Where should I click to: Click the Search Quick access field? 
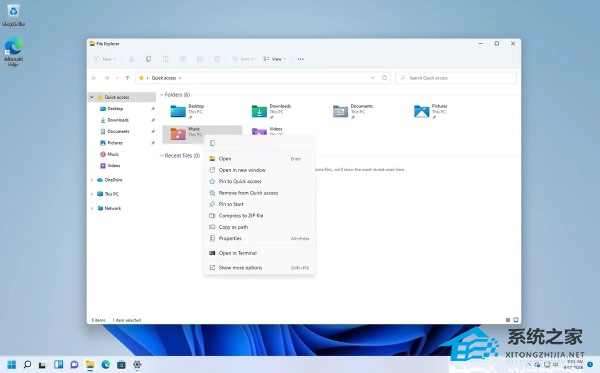tap(456, 78)
